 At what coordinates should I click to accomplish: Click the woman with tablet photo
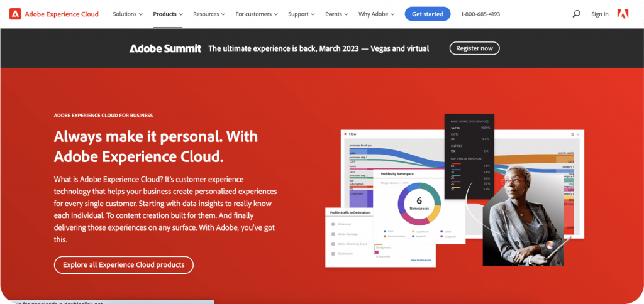(x=524, y=215)
